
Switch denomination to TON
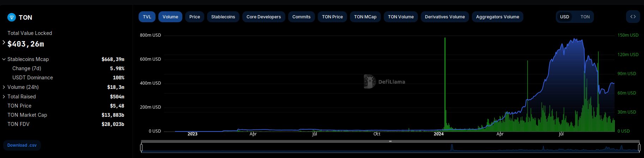click(x=585, y=17)
